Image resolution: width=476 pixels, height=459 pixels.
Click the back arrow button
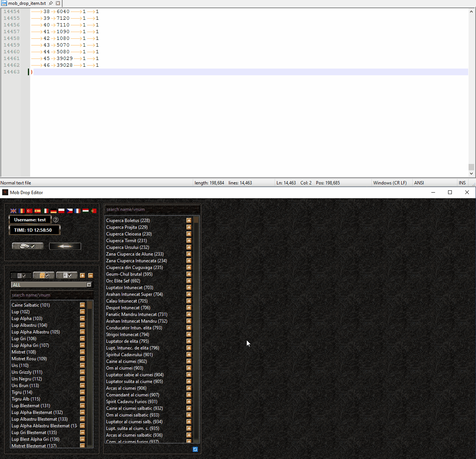[65, 246]
